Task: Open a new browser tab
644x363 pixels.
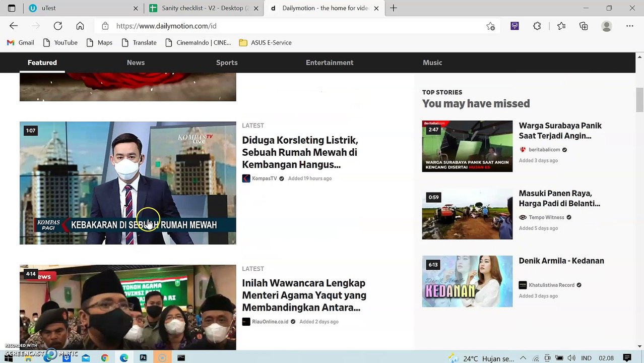Action: pyautogui.click(x=394, y=8)
